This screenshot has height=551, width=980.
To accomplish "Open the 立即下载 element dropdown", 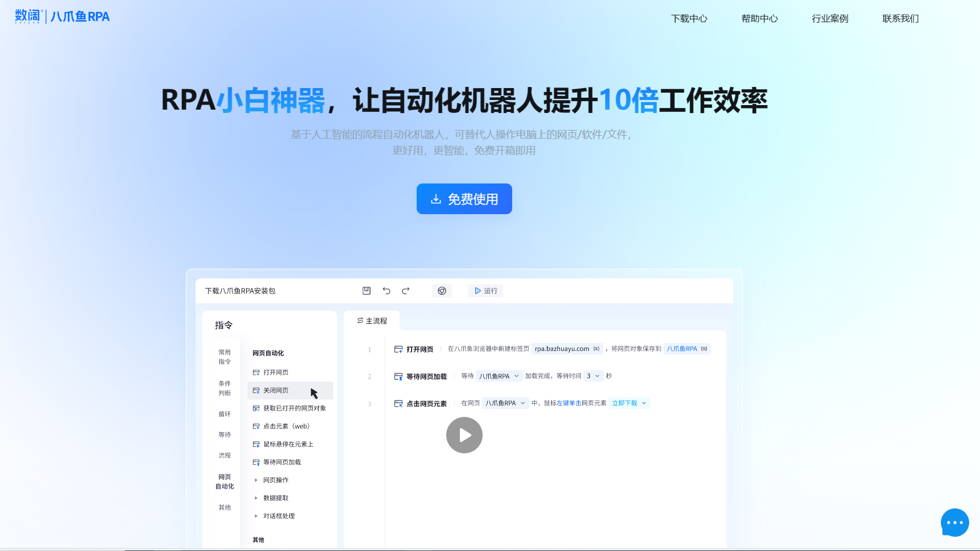I will pos(629,403).
